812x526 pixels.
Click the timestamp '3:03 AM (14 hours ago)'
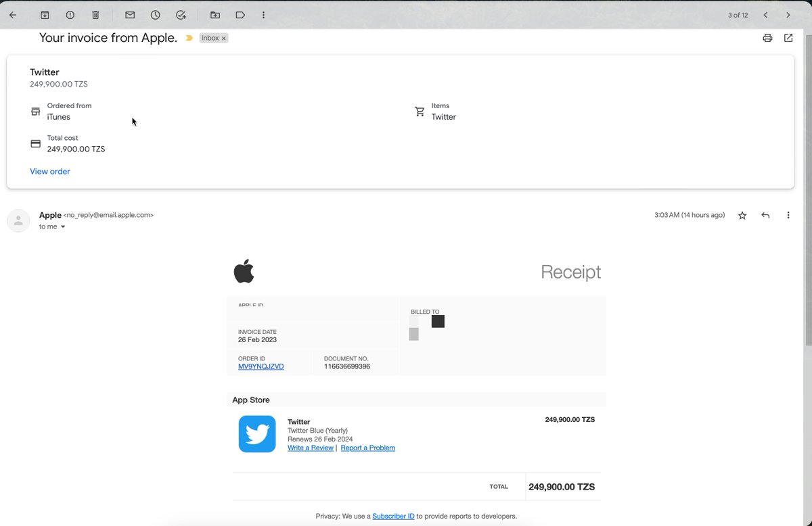click(690, 215)
